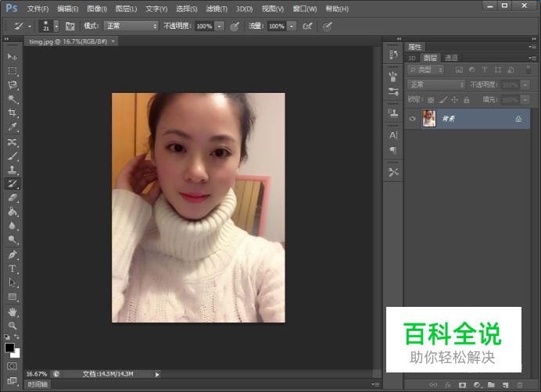541x392 pixels.
Task: Click the foreground color black swatch
Action: pyautogui.click(x=9, y=347)
